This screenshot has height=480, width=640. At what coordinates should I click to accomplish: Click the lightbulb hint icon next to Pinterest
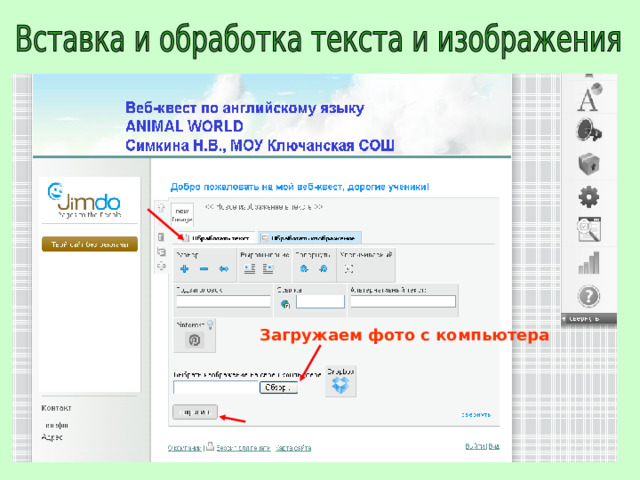point(210,325)
